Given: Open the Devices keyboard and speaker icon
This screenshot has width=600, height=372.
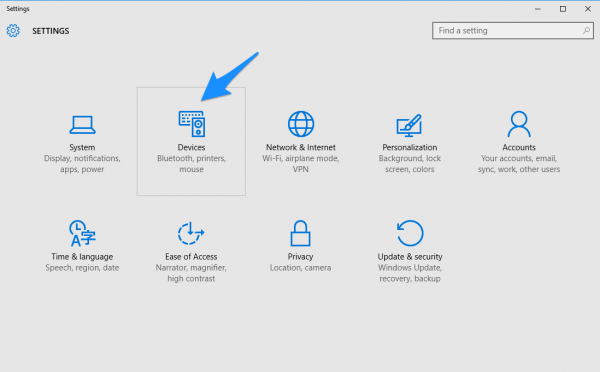Looking at the screenshot, I should [192, 124].
